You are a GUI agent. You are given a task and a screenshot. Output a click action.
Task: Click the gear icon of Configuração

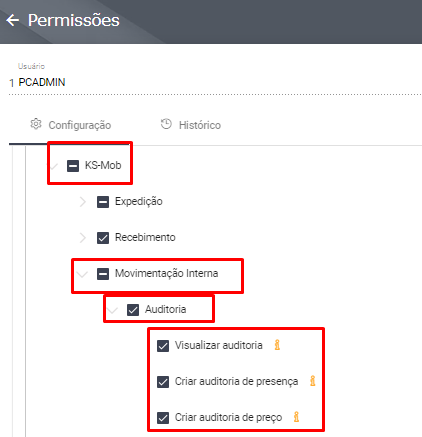coord(36,124)
